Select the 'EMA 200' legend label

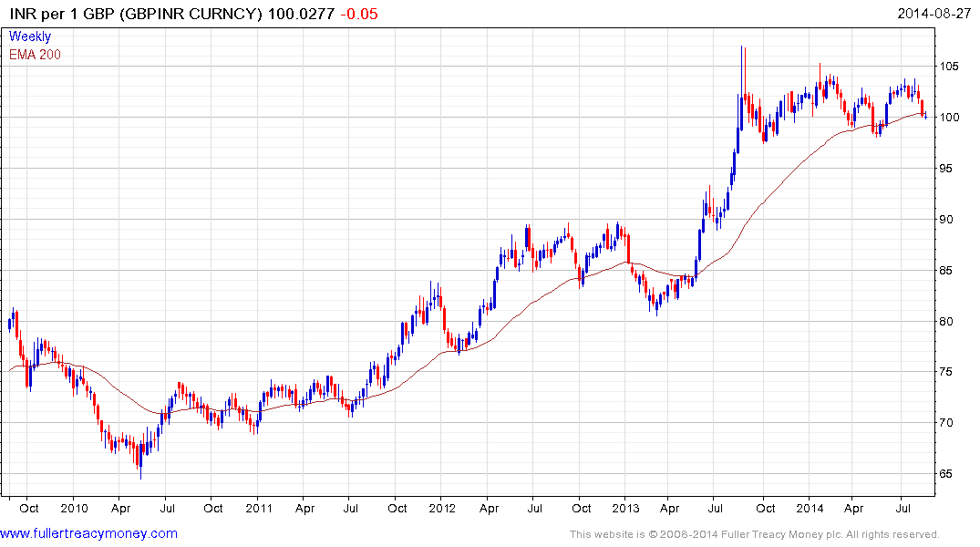[35, 55]
